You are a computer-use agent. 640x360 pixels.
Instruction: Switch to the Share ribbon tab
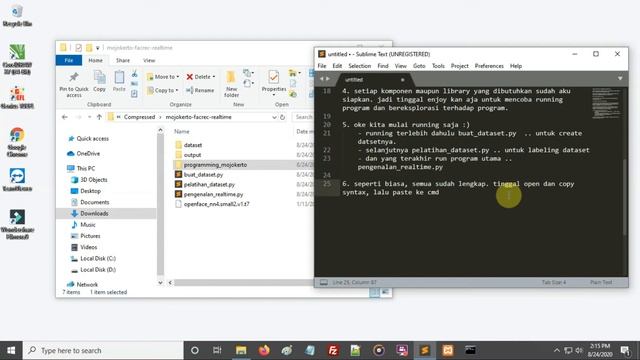tap(122, 60)
